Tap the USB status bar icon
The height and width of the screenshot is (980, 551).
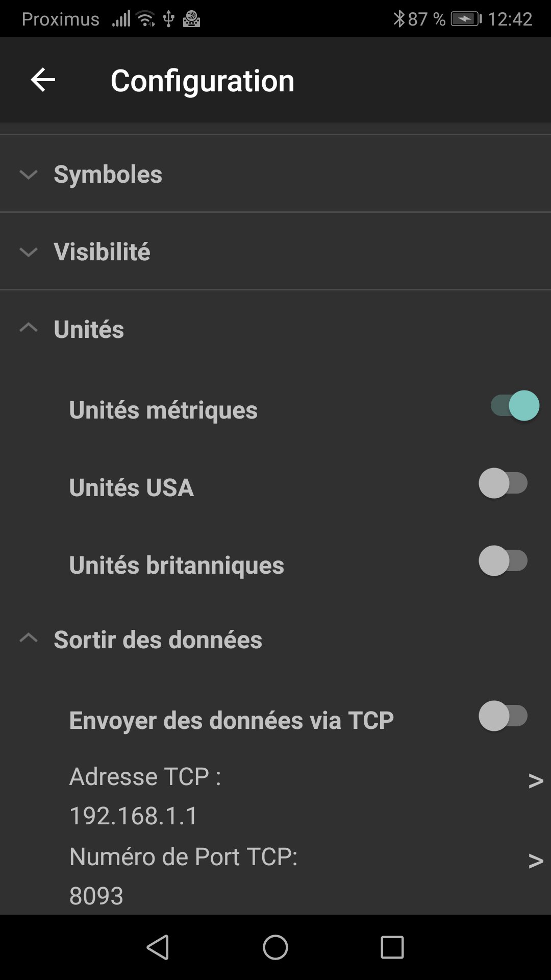tap(168, 19)
